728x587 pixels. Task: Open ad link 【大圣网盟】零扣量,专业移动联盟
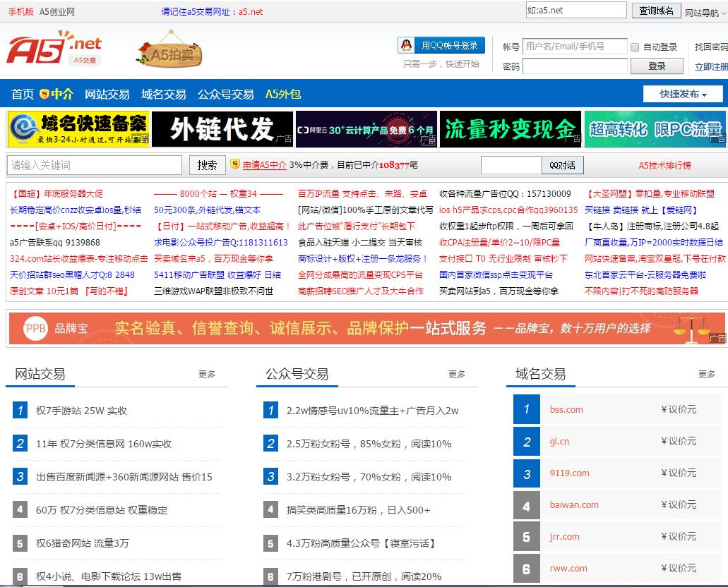click(649, 193)
